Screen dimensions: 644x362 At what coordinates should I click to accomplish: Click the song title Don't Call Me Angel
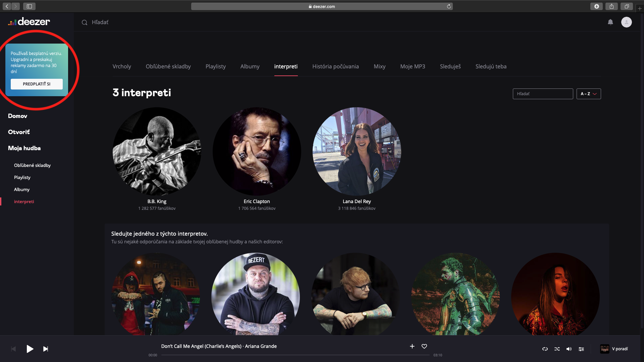[x=201, y=346]
